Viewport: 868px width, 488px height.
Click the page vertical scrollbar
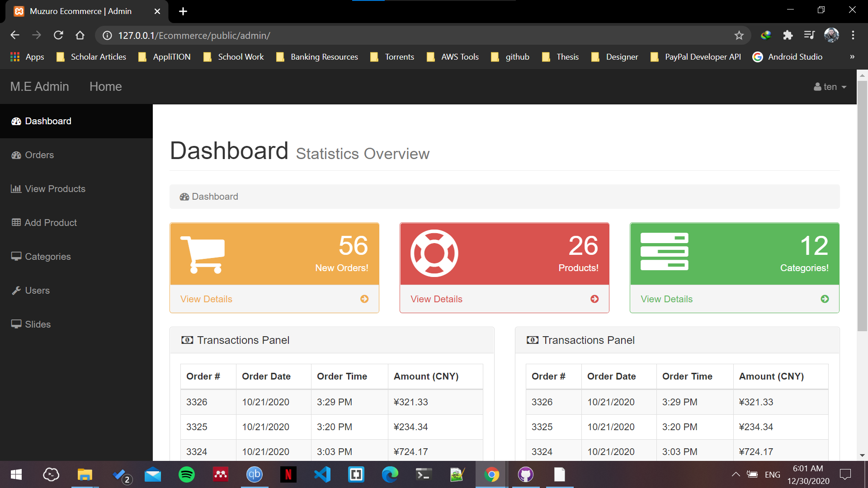(x=862, y=206)
